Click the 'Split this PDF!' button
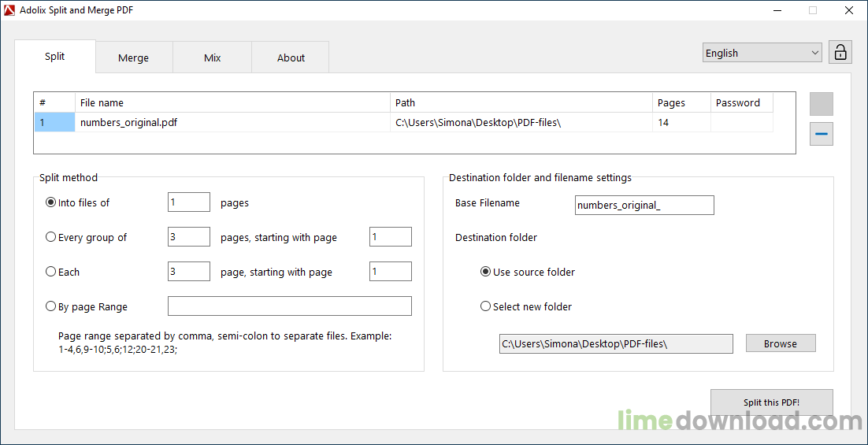Image resolution: width=868 pixels, height=445 pixels. tap(772, 402)
